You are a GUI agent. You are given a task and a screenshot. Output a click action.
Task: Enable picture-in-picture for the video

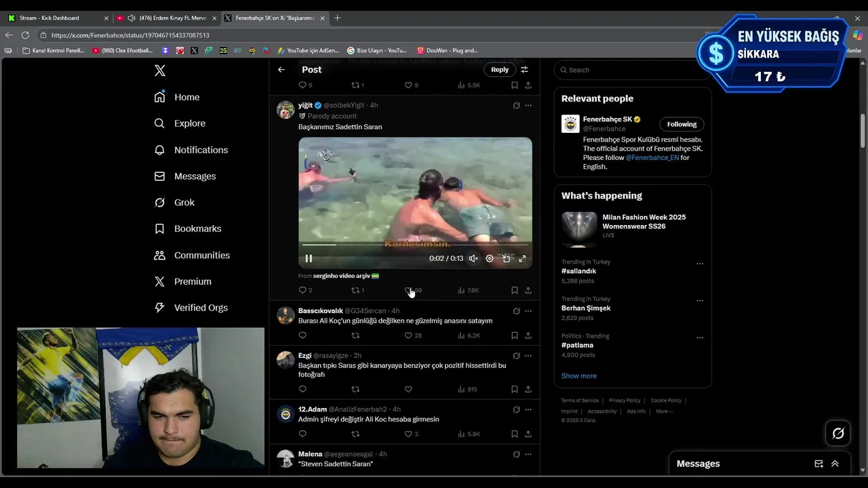506,258
